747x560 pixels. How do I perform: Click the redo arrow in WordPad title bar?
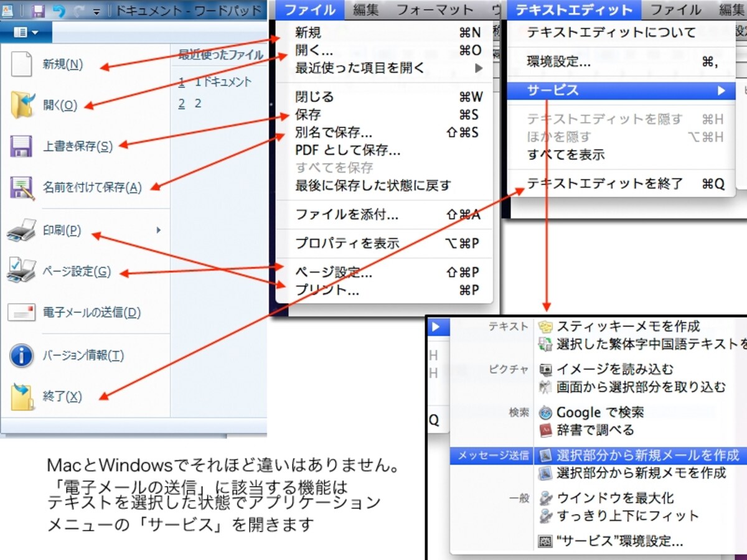pyautogui.click(x=79, y=10)
